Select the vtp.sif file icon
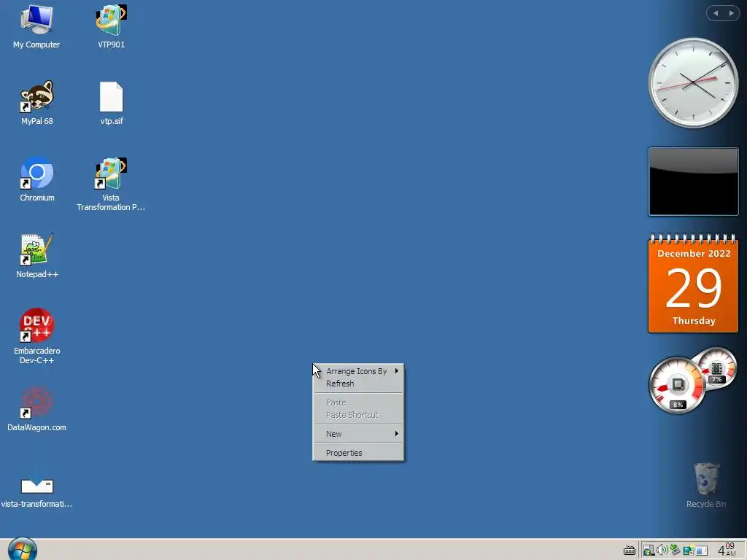Screen dimensions: 747x560 [111, 103]
